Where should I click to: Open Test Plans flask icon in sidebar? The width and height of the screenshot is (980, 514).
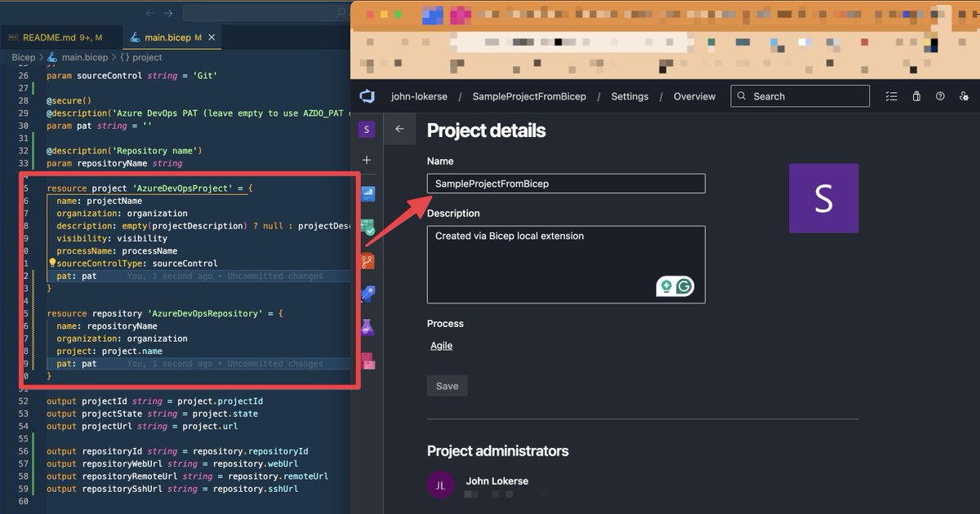(367, 327)
